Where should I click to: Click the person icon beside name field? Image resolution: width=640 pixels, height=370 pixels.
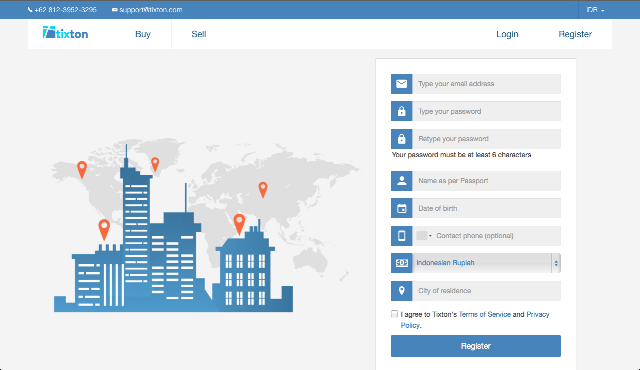(402, 181)
